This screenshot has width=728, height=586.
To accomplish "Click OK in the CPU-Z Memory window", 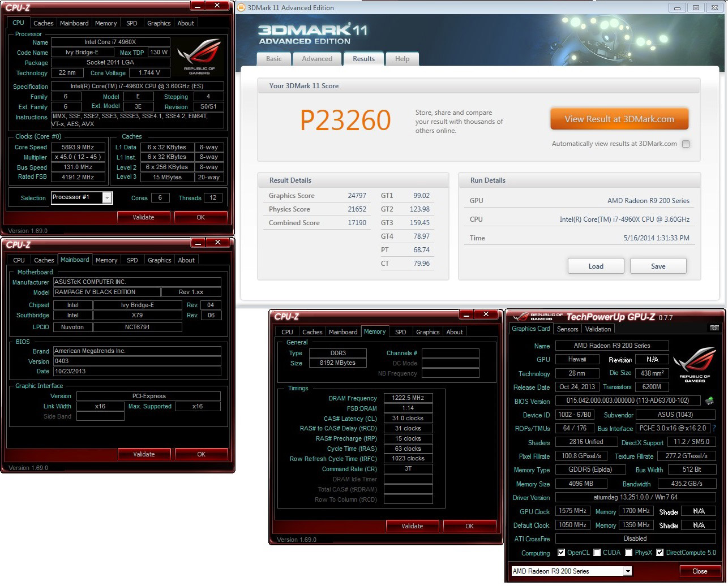I will pyautogui.click(x=469, y=526).
